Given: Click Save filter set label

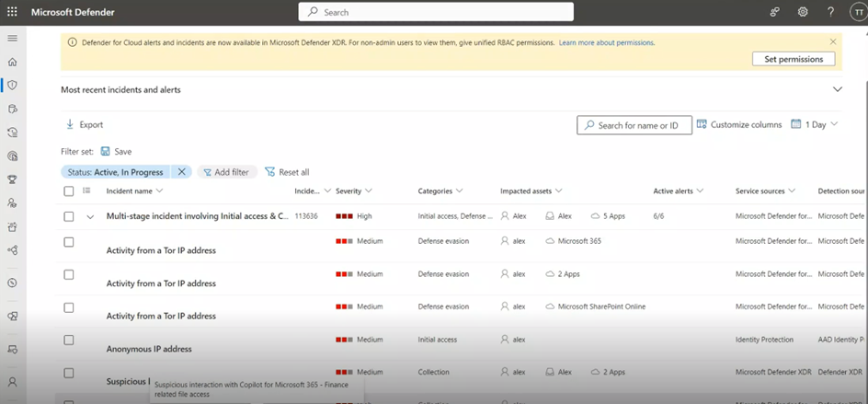Looking at the screenshot, I should pos(123,151).
